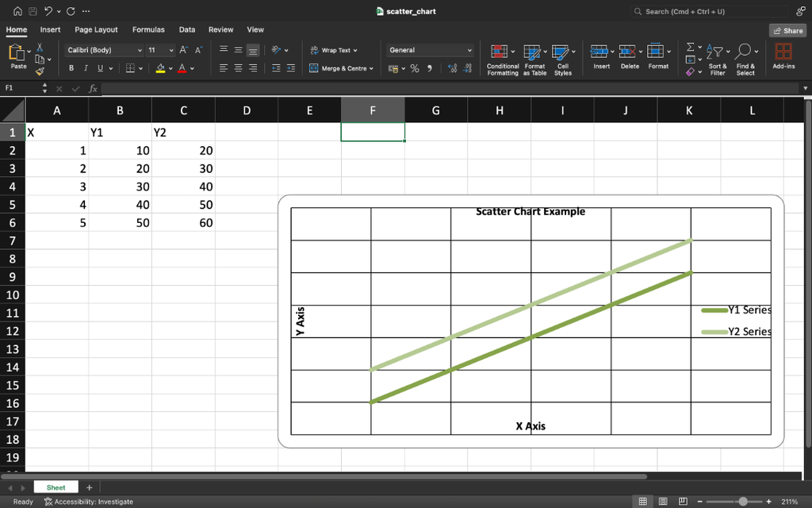This screenshot has height=508, width=812.
Task: Click the Cut scissors icon
Action: pyautogui.click(x=40, y=48)
